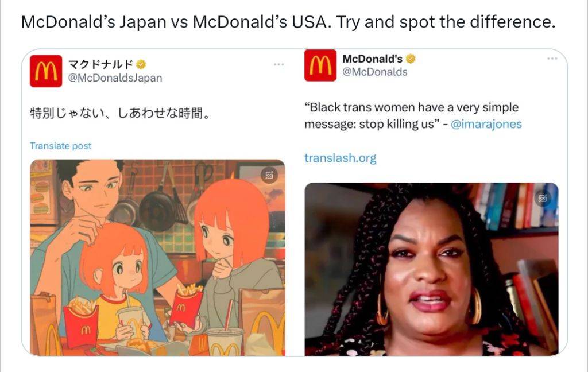
Task: Open the @McDonaldsJapan handle
Action: click(x=115, y=78)
